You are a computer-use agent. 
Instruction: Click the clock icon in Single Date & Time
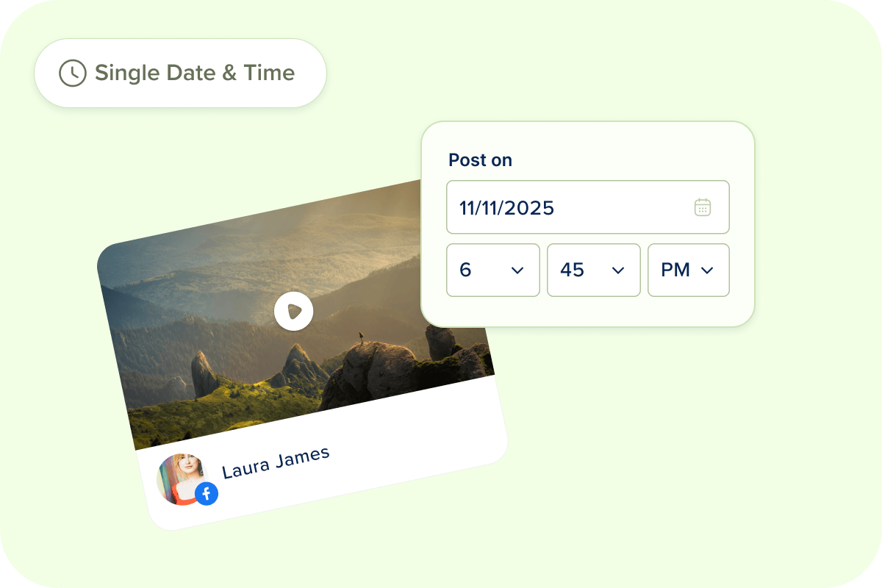pos(72,73)
